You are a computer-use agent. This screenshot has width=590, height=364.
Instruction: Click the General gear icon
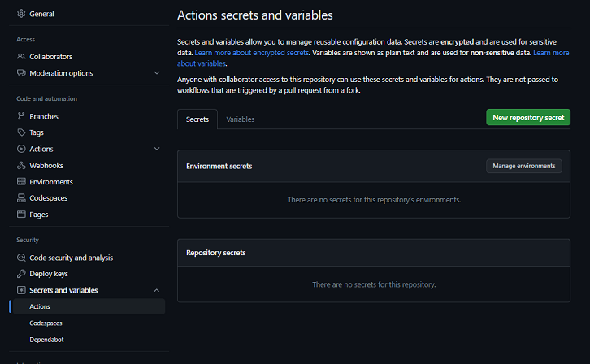click(21, 14)
